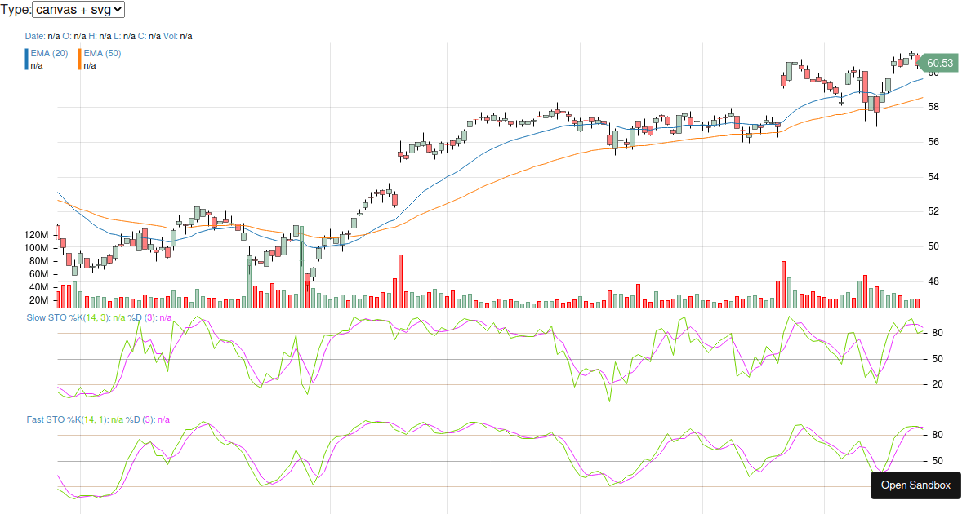Click the orange EMA (50) color bar
This screenshot has height=514, width=980.
[80, 59]
